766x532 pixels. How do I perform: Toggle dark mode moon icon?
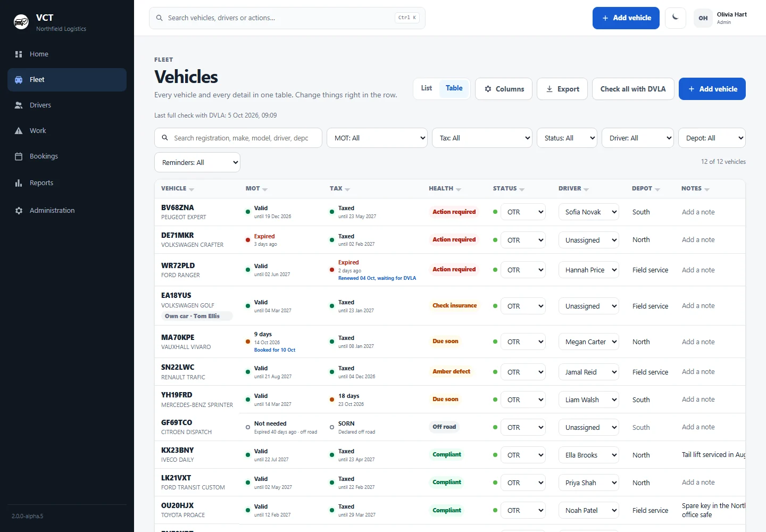[x=675, y=18]
